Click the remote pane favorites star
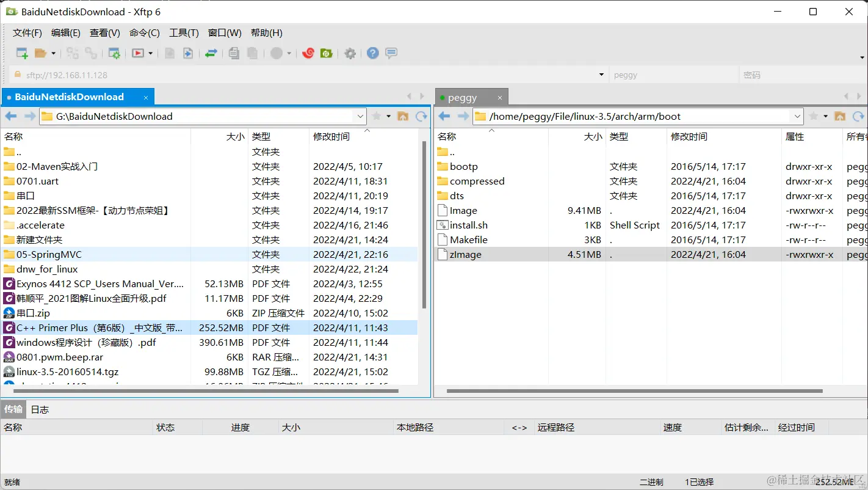868x490 pixels. [x=814, y=116]
